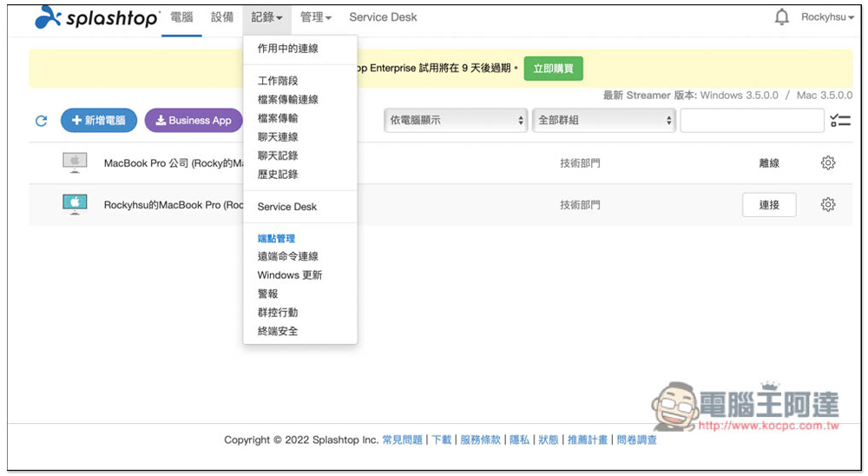Screen dimensions: 868x476
Task: Click the offline MacBook Pro 公司 computer icon
Action: coord(75,162)
